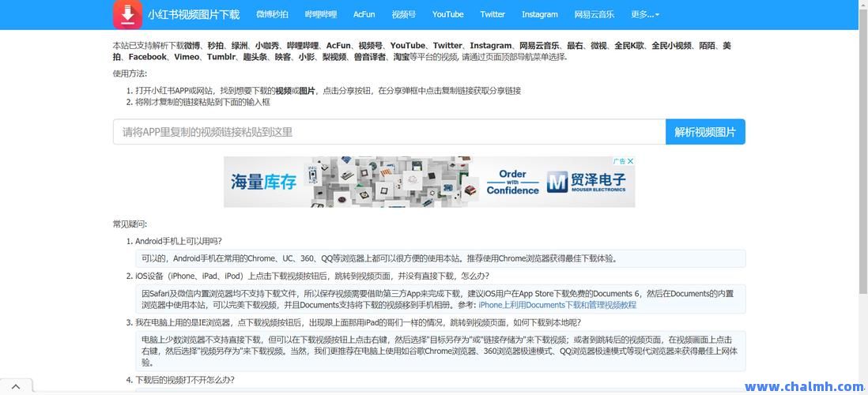Open the 微博秒拍 nav item

273,15
